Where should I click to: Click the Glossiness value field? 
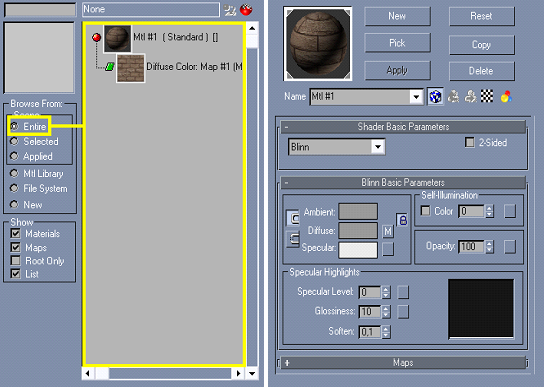[370, 312]
